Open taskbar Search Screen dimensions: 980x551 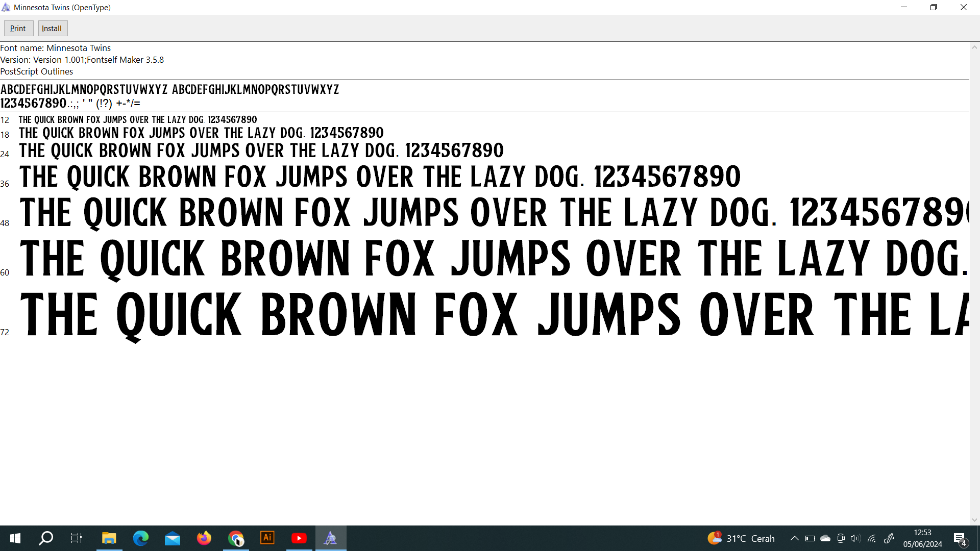(x=46, y=538)
